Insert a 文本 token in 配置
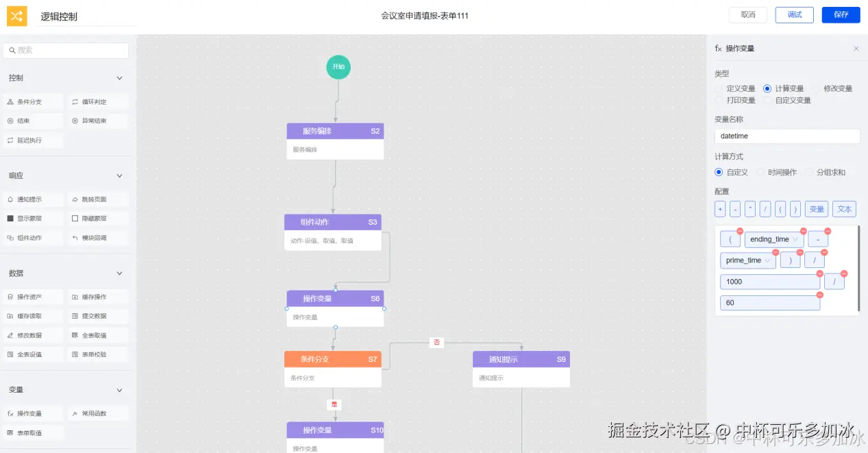The height and width of the screenshot is (453, 868). (844, 209)
